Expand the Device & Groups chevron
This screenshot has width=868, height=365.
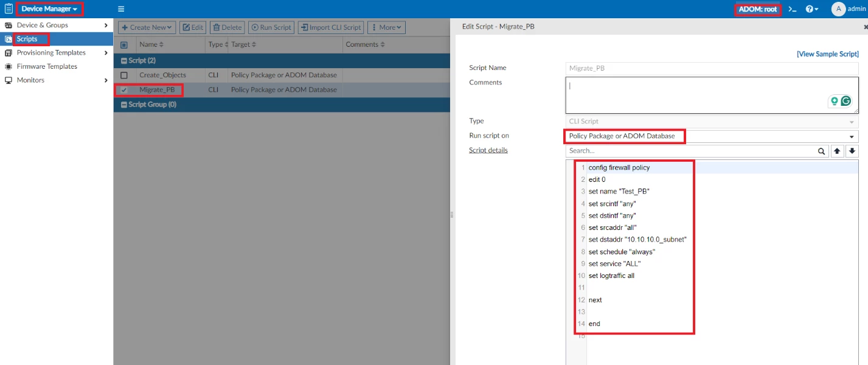click(106, 26)
